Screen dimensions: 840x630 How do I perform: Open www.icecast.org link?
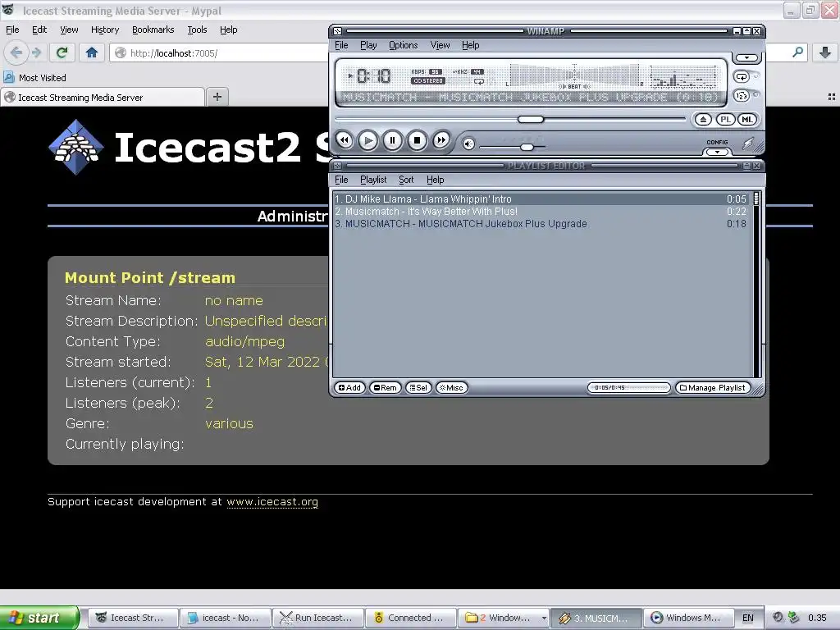click(272, 502)
